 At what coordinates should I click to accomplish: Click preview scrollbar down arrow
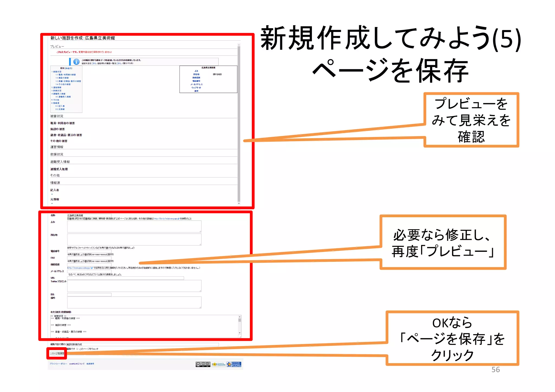(x=239, y=203)
